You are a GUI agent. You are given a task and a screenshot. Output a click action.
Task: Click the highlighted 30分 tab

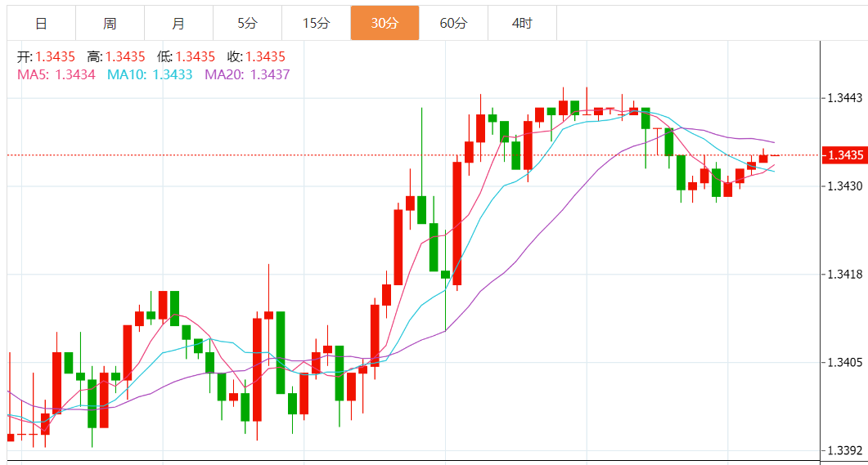(385, 23)
